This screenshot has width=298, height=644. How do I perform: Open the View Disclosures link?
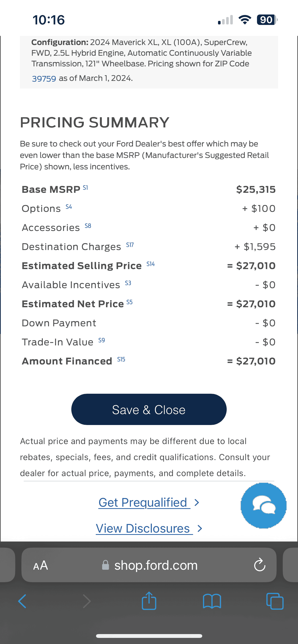pos(144,529)
